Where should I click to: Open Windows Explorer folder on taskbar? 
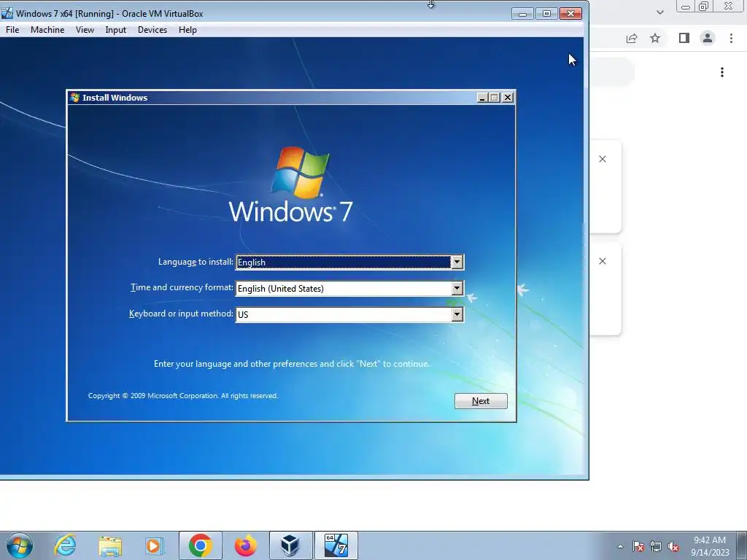pos(110,545)
